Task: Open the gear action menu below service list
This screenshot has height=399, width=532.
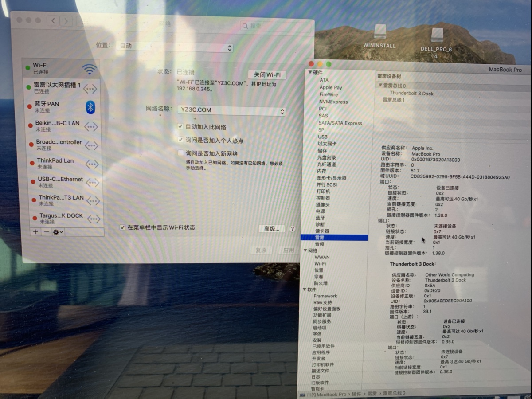Action: point(58,232)
